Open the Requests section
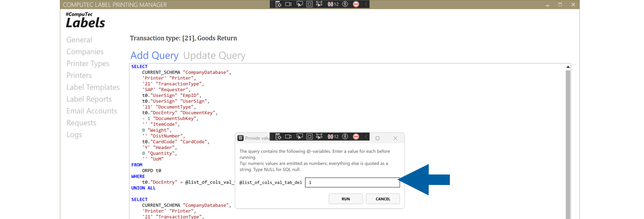The image size is (644, 219). click(x=81, y=123)
